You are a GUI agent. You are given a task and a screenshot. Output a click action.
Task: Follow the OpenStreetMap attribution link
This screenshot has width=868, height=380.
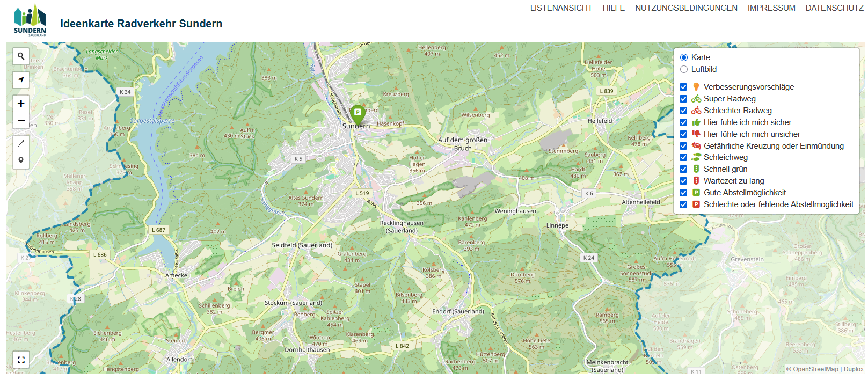coord(815,369)
